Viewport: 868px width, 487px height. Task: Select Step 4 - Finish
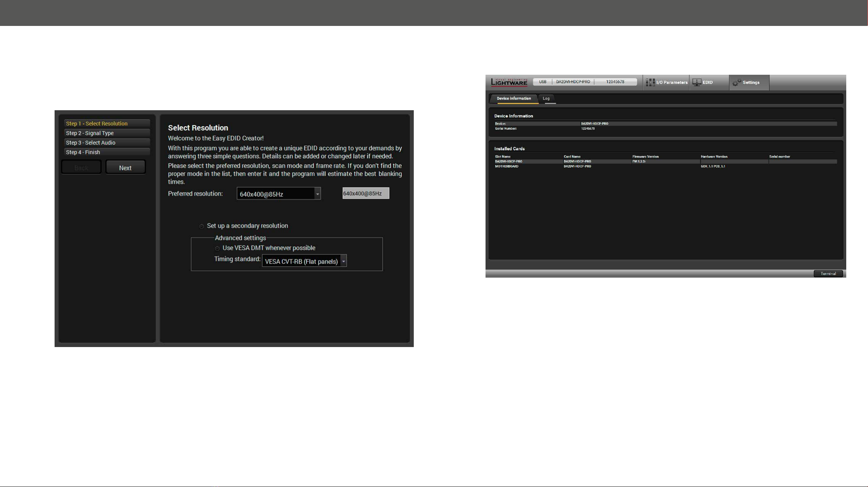point(107,152)
